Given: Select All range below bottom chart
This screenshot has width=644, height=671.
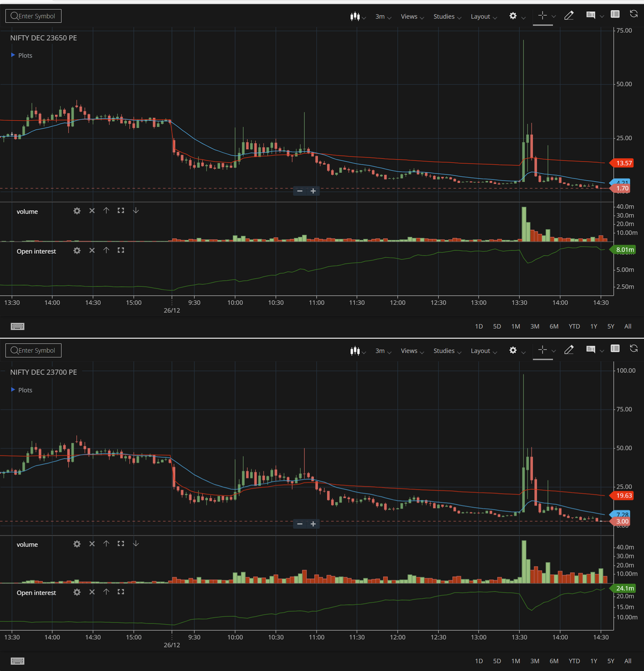Looking at the screenshot, I should point(628,661).
